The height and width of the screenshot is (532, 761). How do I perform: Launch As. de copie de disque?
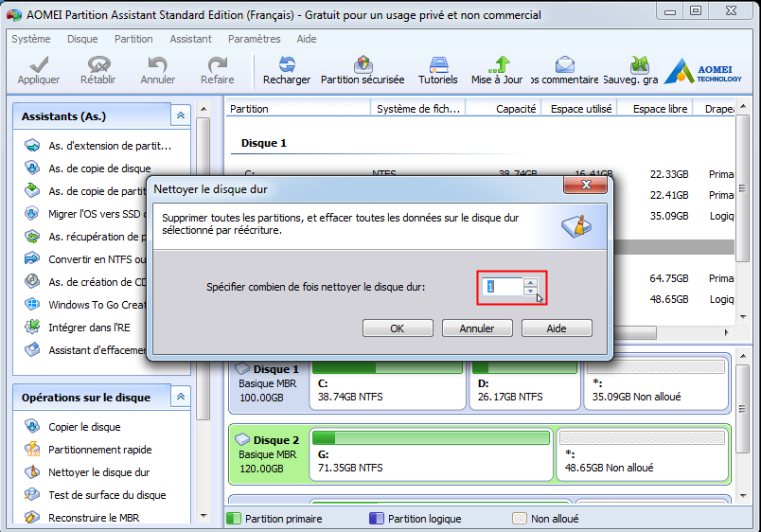coord(88,168)
